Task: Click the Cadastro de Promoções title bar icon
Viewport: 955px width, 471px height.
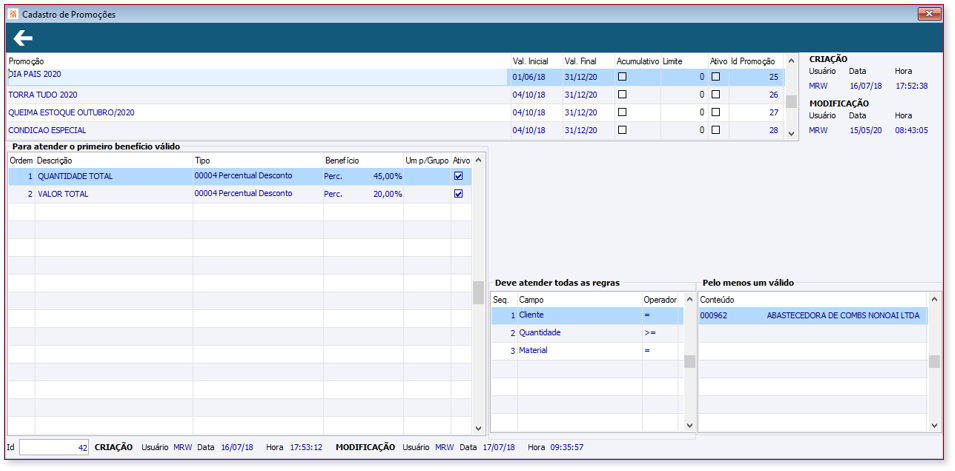Action: 13,13
